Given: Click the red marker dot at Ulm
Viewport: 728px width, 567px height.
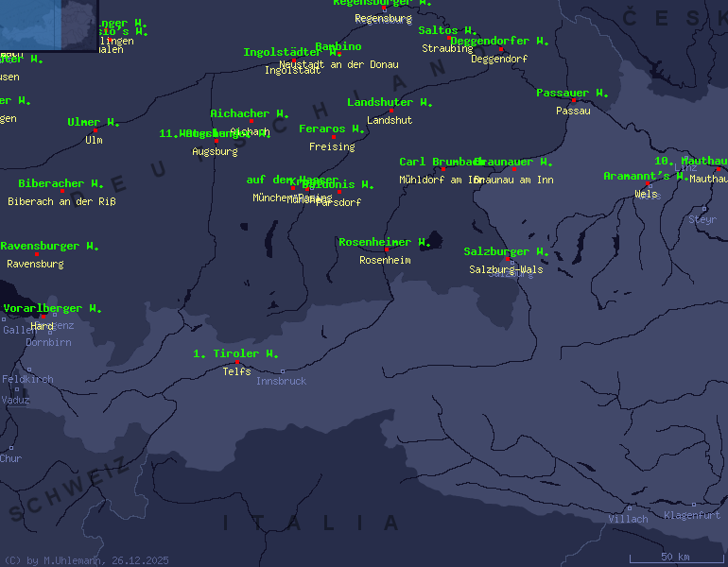Looking at the screenshot, I should coord(95,129).
